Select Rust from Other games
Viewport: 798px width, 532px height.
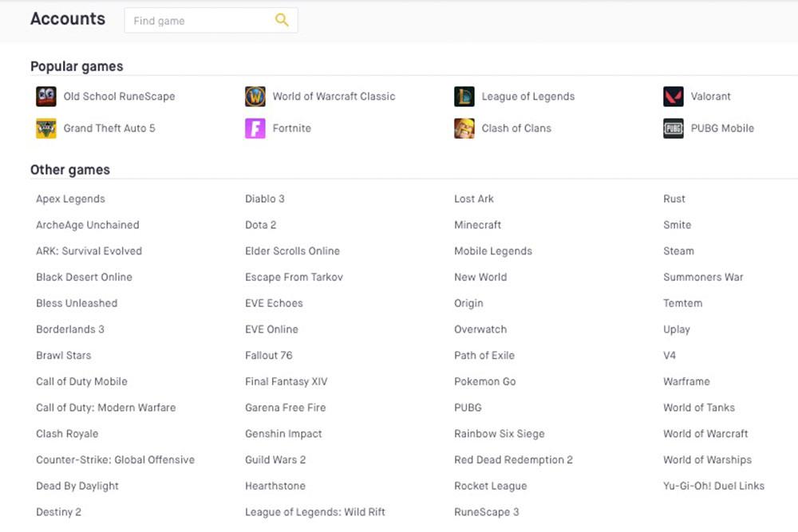click(x=674, y=199)
